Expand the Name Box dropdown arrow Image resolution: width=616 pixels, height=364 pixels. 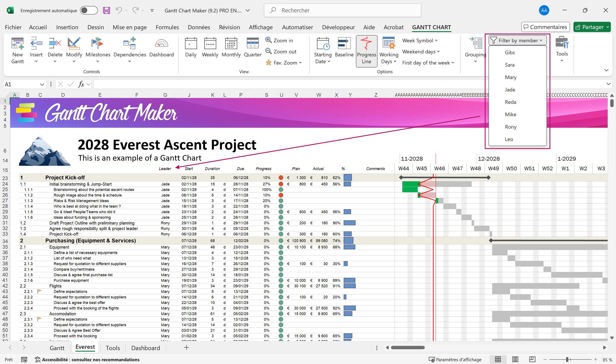[x=42, y=84]
